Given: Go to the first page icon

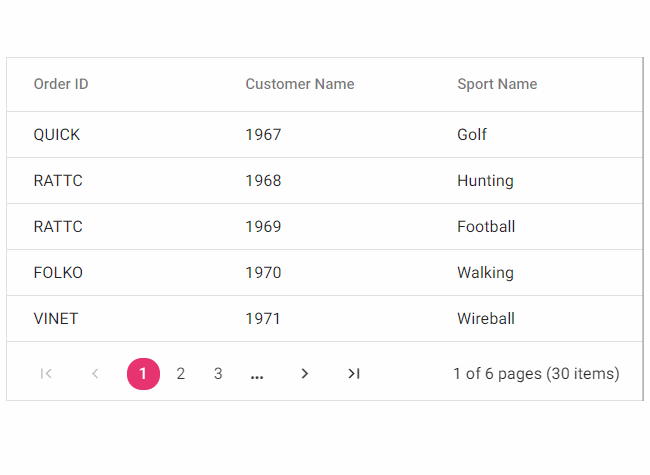Looking at the screenshot, I should [x=46, y=374].
